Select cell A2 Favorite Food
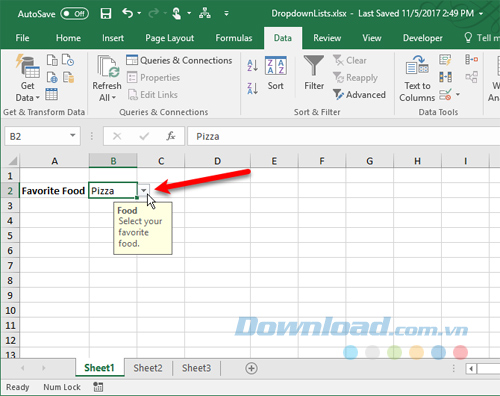The image size is (500, 396). coord(54,191)
